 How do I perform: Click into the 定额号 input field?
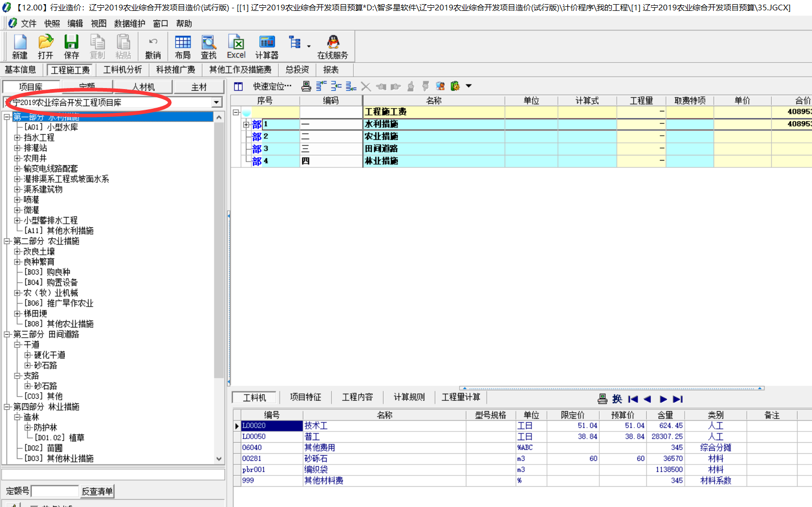(55, 491)
